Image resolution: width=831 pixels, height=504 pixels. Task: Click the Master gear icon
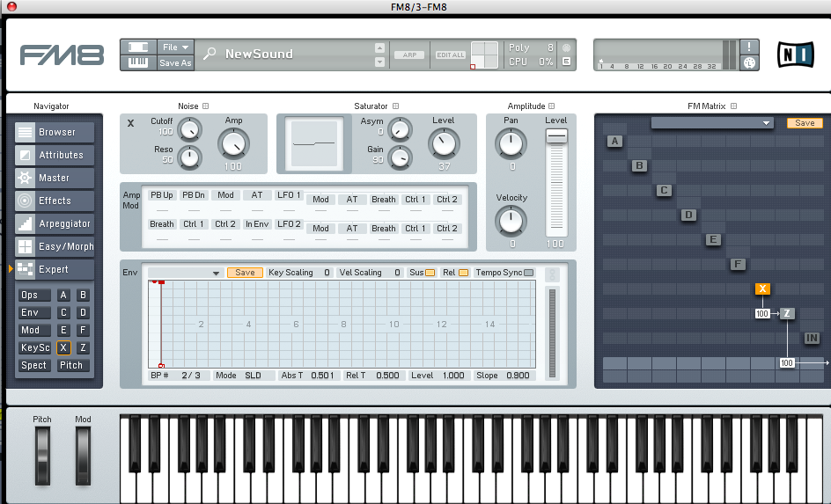(25, 178)
